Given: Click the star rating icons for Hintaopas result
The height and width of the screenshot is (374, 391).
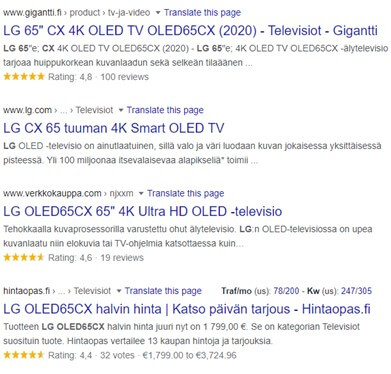Looking at the screenshot, I should click(x=24, y=355).
